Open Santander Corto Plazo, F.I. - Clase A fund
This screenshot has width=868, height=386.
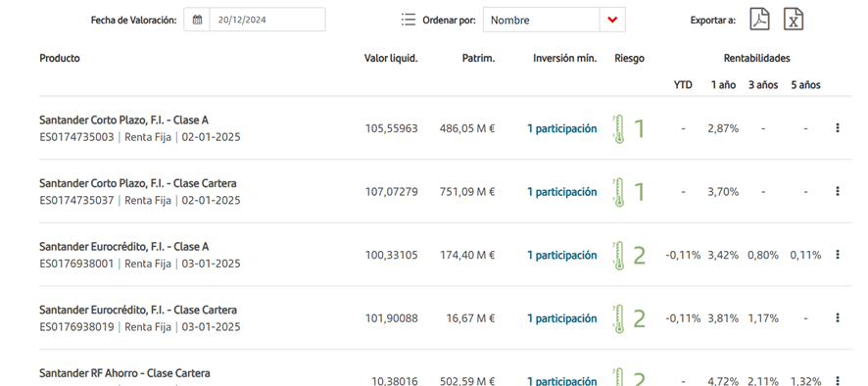[x=124, y=121]
